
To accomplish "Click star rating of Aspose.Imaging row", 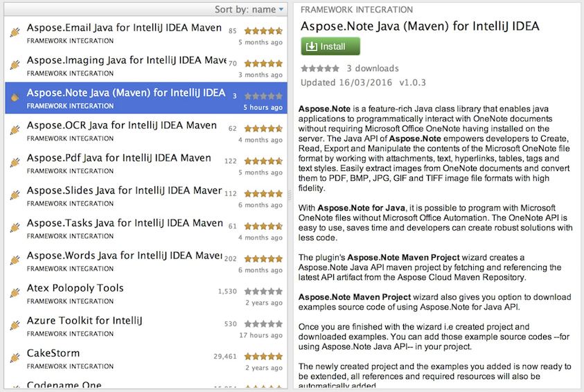I will (x=263, y=63).
